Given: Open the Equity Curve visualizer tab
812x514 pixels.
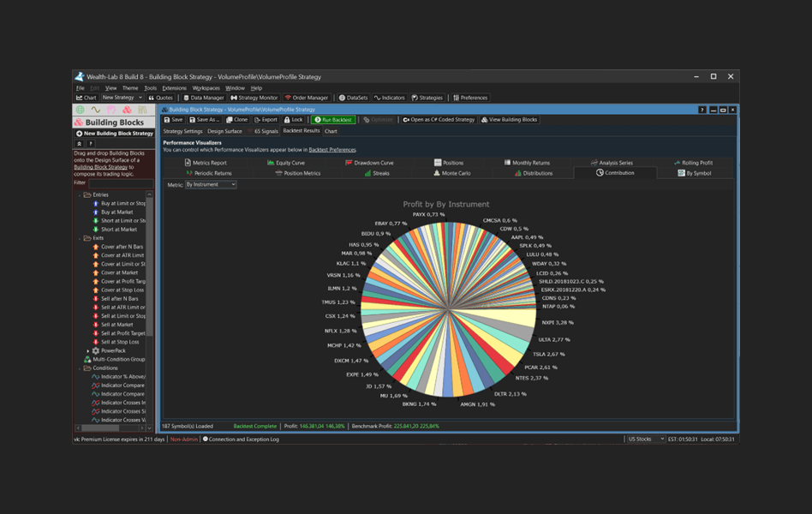Looking at the screenshot, I should pyautogui.click(x=286, y=163).
